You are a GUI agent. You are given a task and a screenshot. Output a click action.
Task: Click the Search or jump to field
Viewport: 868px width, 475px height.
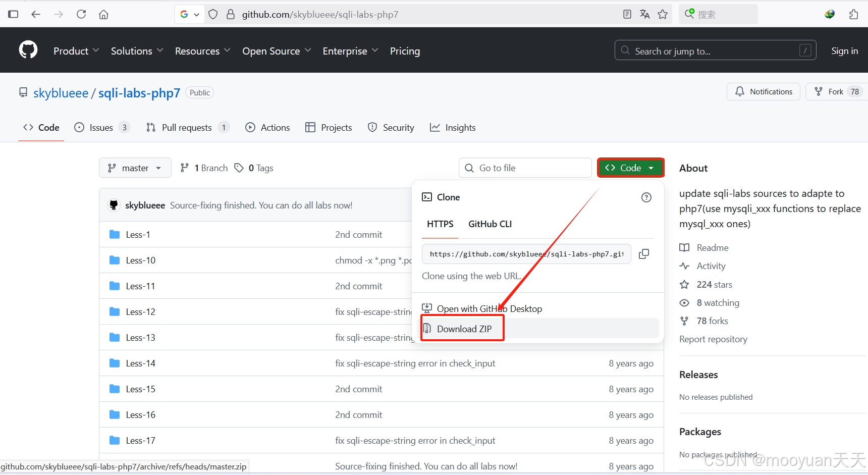tap(715, 50)
